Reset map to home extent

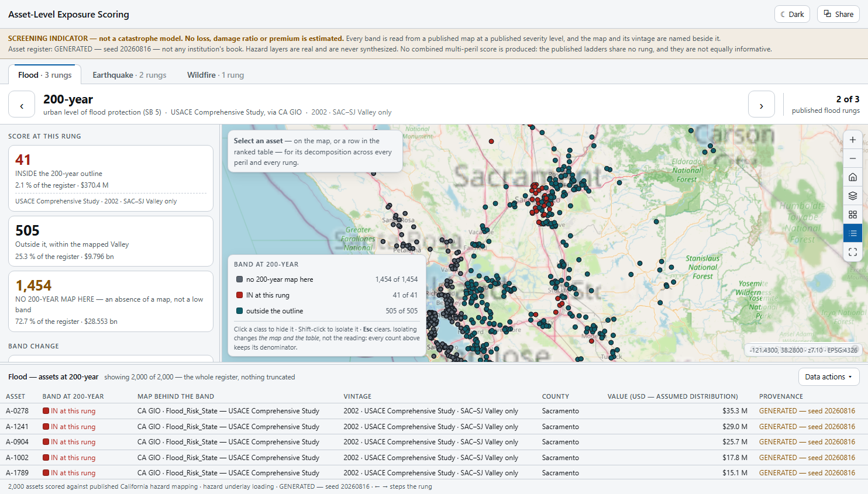[x=852, y=177]
